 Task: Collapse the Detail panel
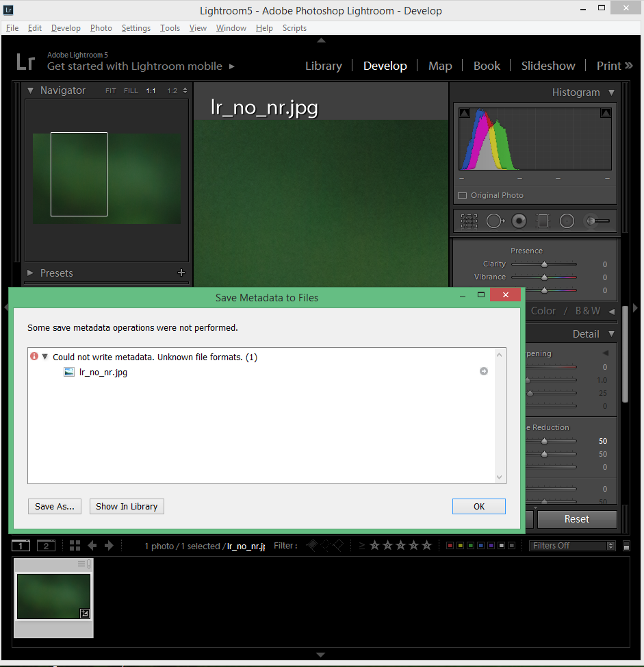(x=611, y=334)
